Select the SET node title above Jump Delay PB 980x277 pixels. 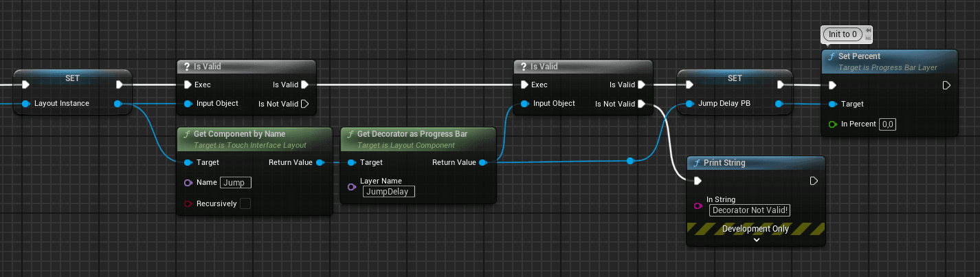pos(735,78)
